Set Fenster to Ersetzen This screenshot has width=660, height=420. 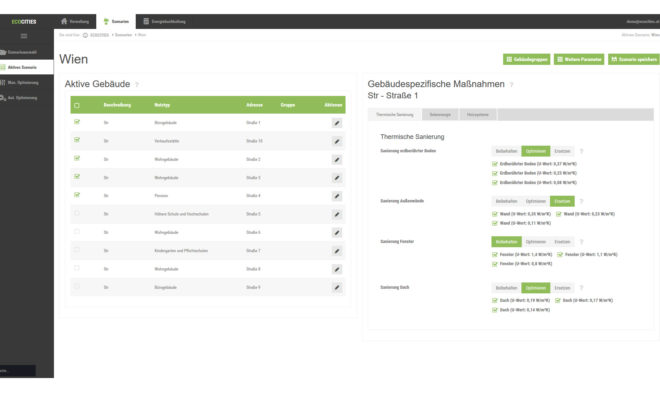(562, 242)
